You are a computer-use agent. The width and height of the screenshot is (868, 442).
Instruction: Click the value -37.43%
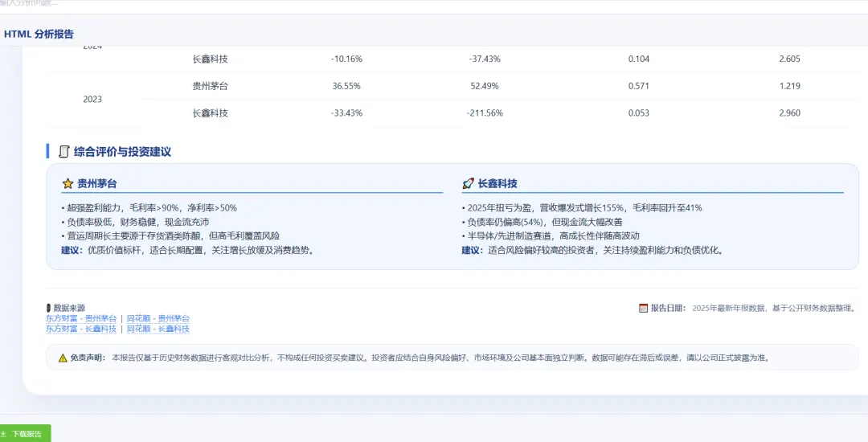tap(485, 59)
